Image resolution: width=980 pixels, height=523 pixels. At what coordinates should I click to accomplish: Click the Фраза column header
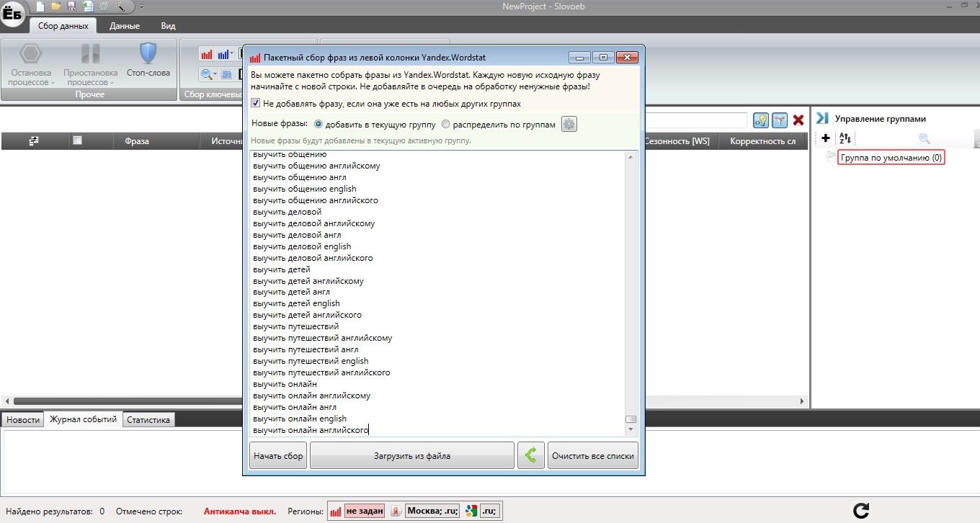point(137,141)
